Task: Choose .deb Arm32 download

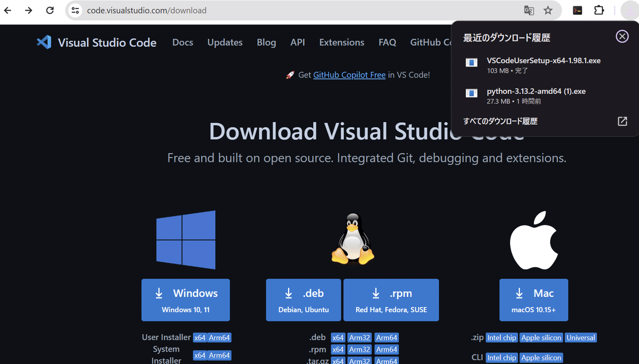Action: point(359,337)
